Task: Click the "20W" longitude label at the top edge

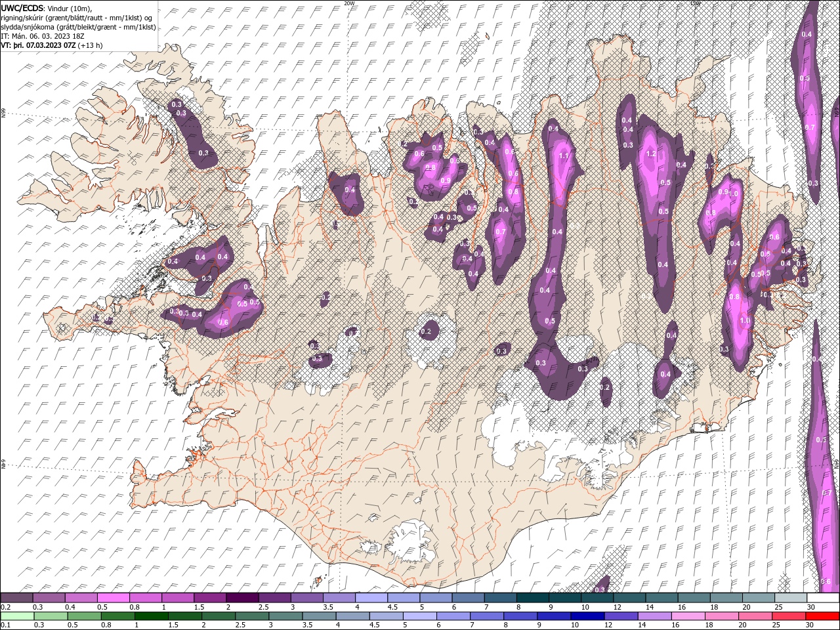Action: 349,3
